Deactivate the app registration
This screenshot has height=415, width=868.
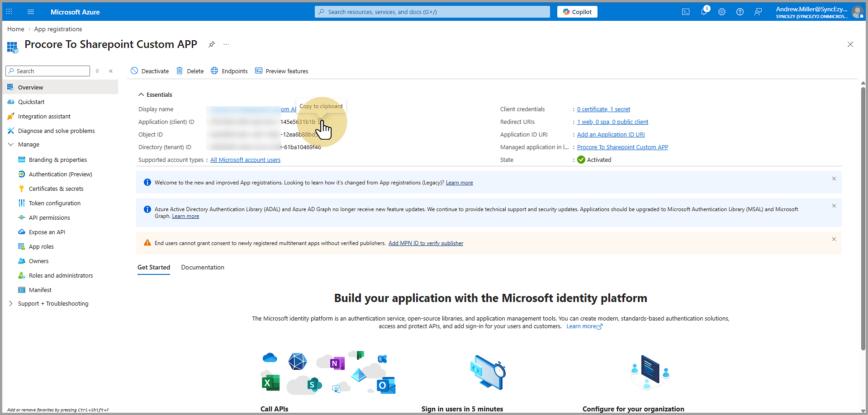pos(149,71)
